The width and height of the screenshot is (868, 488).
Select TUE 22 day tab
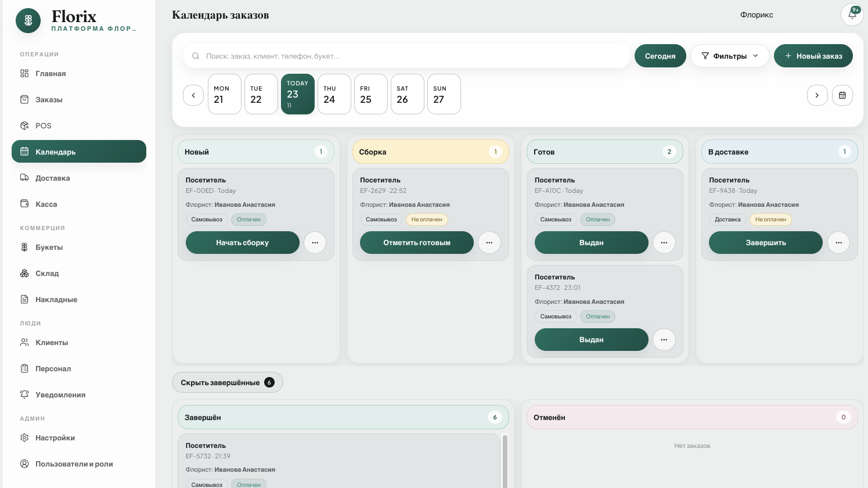tap(261, 94)
